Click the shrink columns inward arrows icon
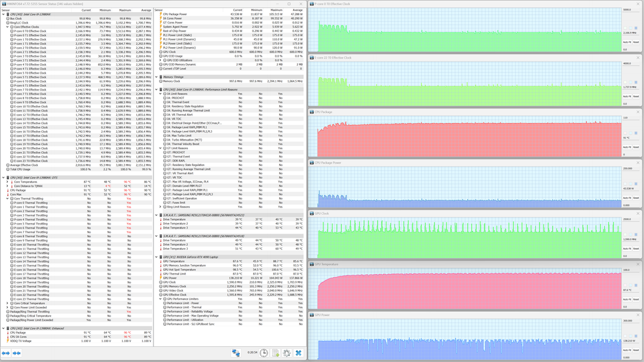This screenshot has height=362, width=644. point(16,353)
